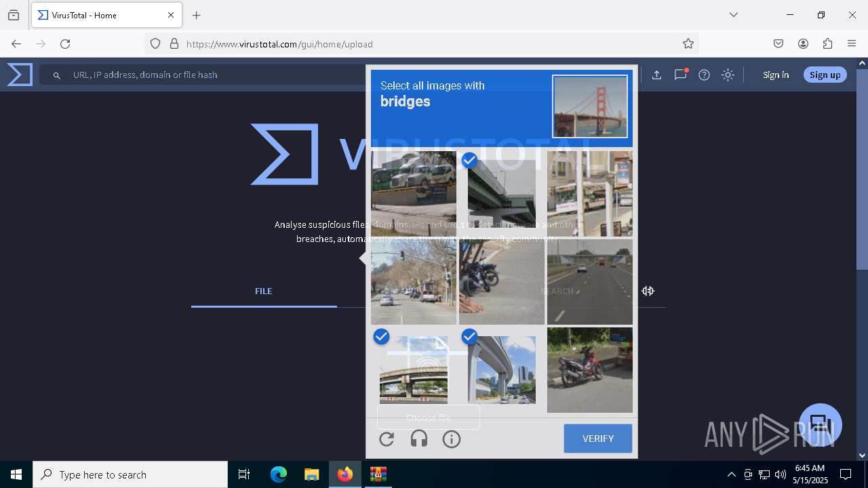Open Firefox application menu
The height and width of the screenshot is (488, 868).
pyautogui.click(x=852, y=44)
